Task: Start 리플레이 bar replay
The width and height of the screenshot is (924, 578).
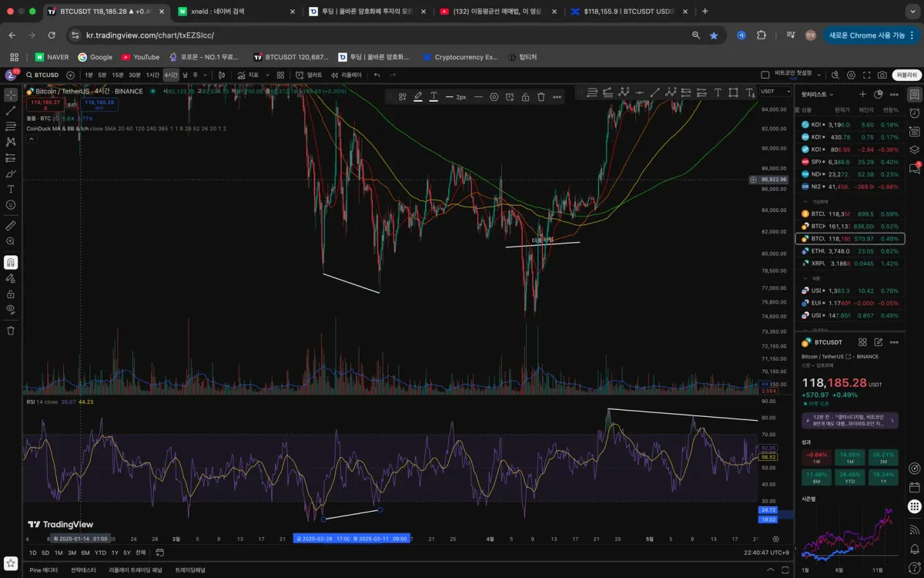Action: point(346,75)
